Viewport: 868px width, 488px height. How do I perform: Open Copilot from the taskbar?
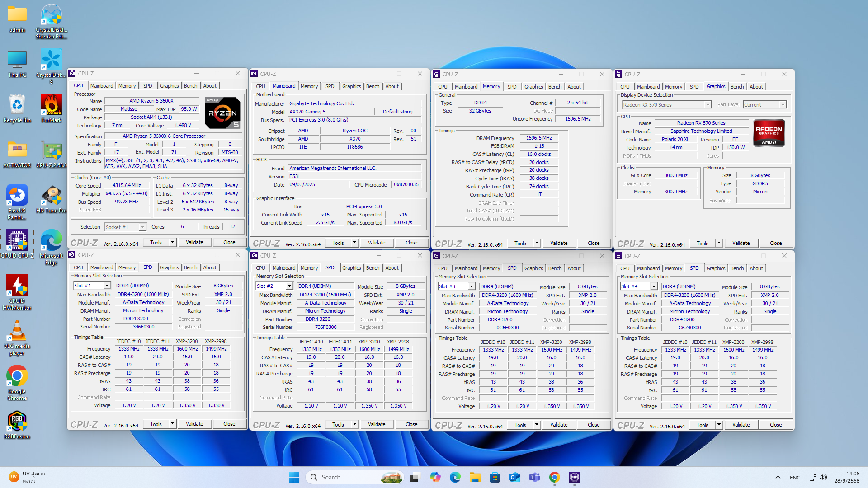[435, 477]
